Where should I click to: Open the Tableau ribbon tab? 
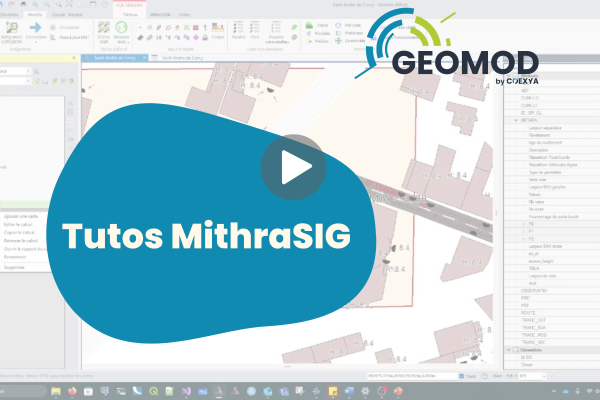point(130,15)
